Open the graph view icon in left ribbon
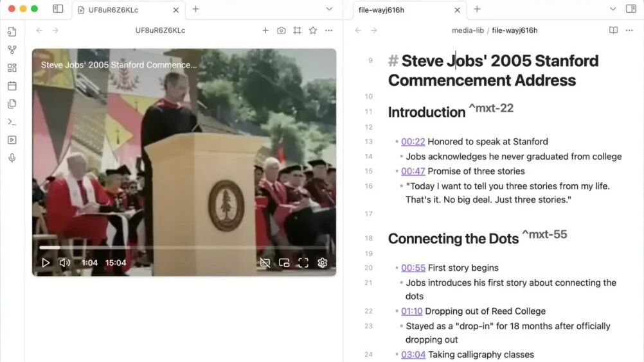The width and height of the screenshot is (644, 362). 12,49
